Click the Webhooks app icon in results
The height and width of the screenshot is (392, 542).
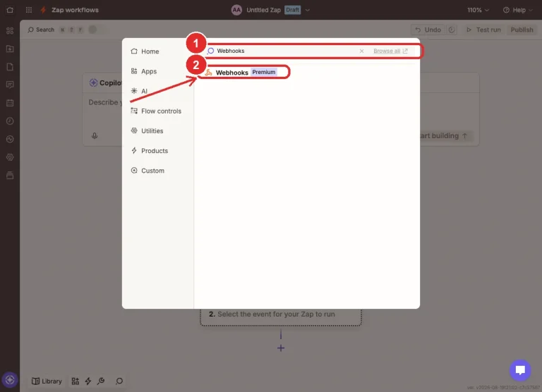[208, 72]
